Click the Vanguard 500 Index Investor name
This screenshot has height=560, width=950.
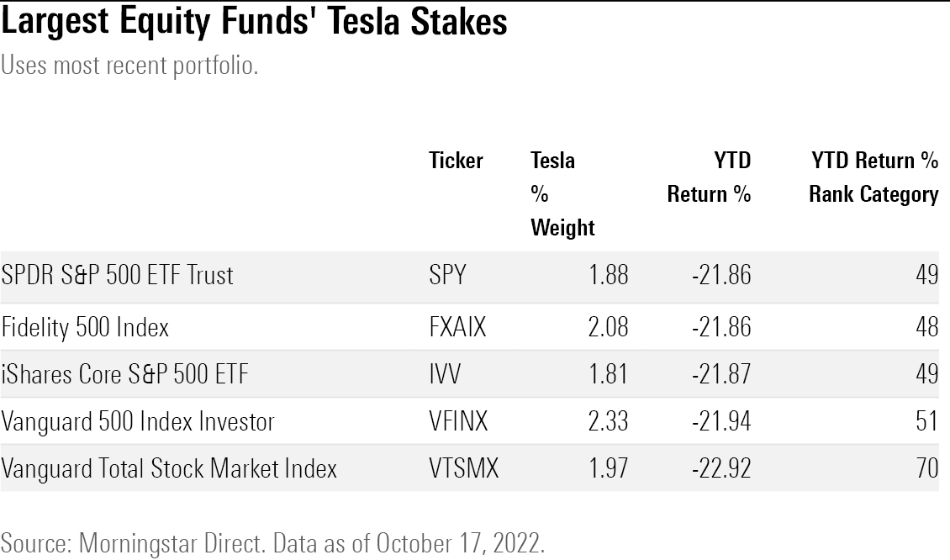pyautogui.click(x=138, y=420)
